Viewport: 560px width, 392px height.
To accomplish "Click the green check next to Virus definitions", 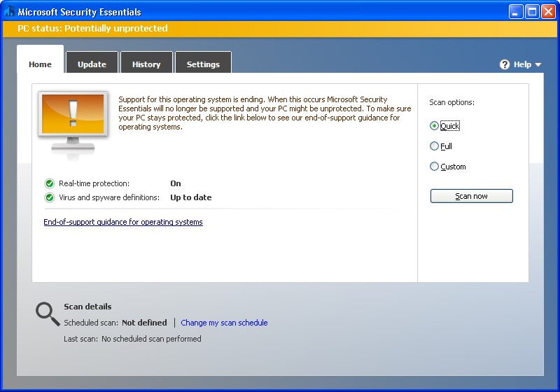I will point(49,197).
